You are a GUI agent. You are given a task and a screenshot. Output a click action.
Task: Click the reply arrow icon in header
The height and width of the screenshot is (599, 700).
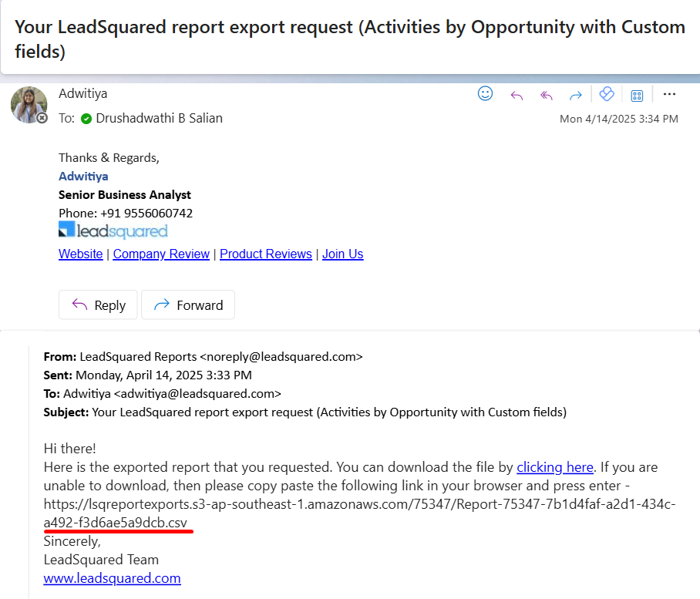pos(517,95)
